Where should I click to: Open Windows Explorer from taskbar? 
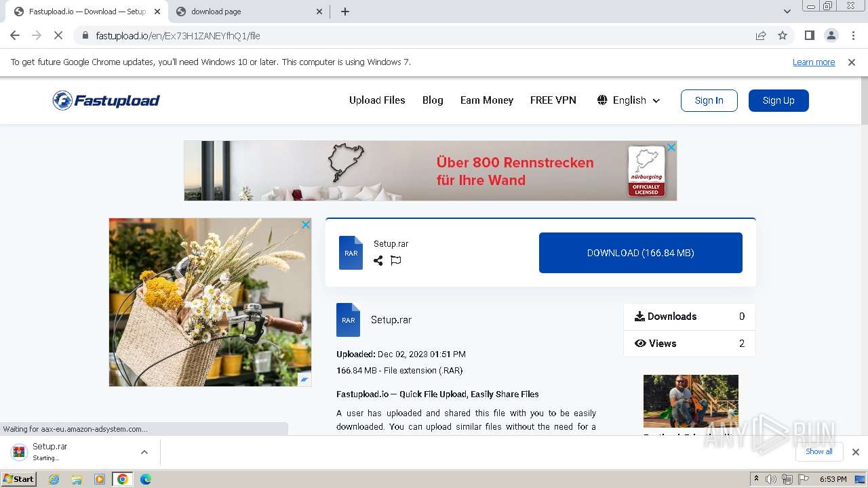[77, 479]
